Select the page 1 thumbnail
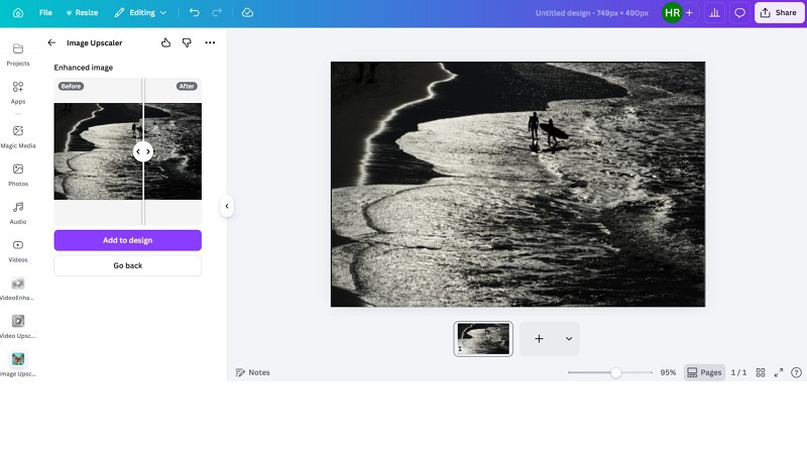 point(483,339)
